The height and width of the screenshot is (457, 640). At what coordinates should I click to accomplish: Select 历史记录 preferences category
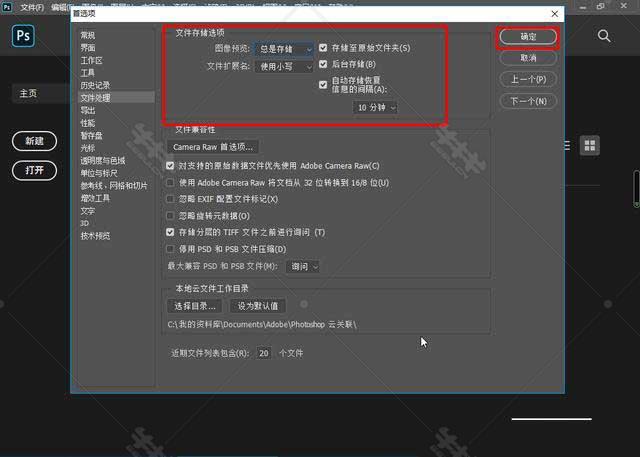click(x=95, y=85)
